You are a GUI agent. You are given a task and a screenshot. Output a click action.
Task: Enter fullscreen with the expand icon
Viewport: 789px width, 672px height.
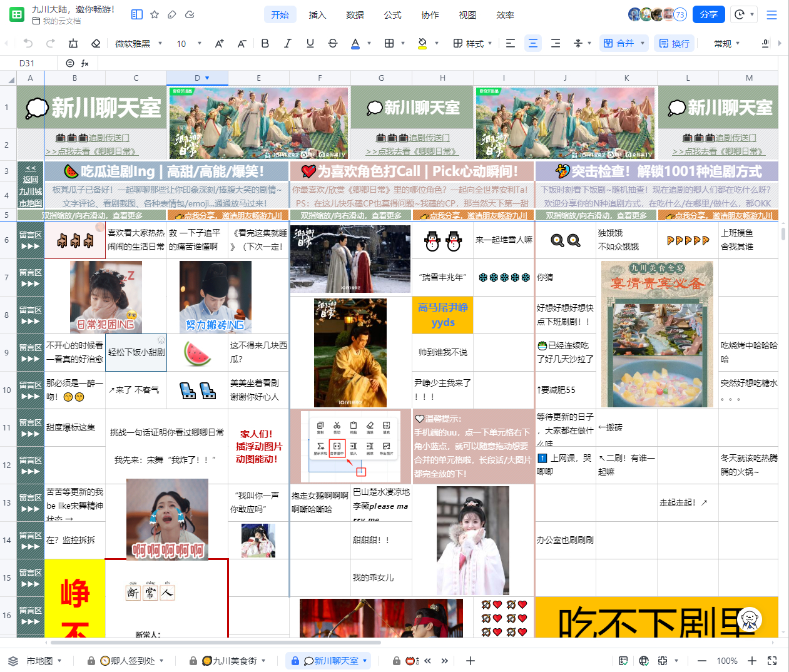(772, 661)
